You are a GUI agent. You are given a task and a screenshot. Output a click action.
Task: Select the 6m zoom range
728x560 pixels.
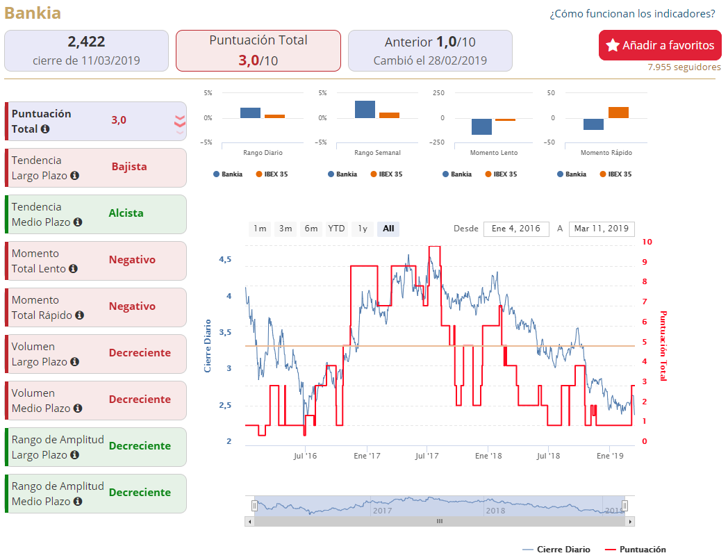311,229
